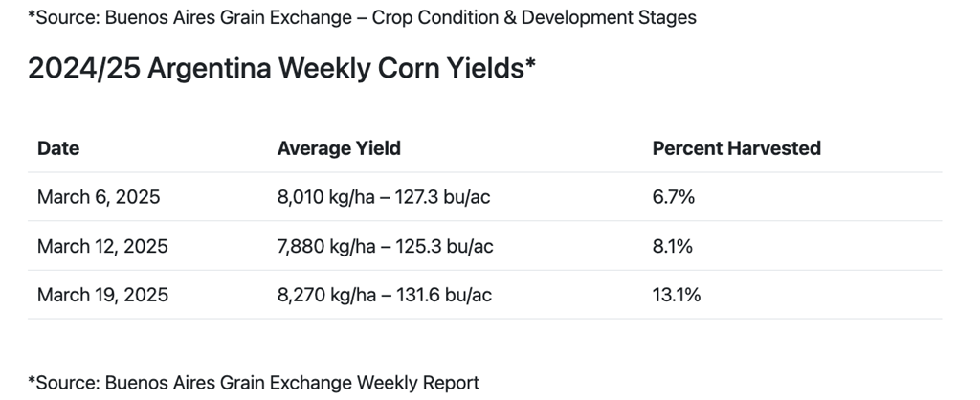
Task: Click the 'Date' column header
Action: tap(58, 148)
